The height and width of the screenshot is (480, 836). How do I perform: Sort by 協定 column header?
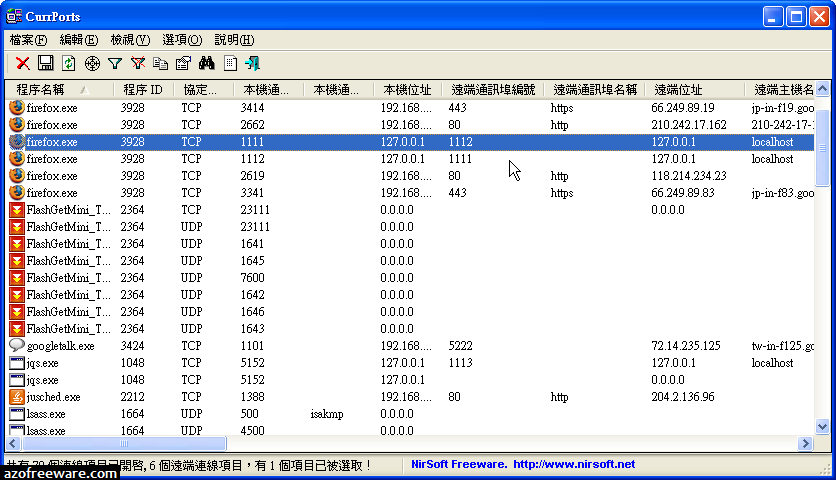point(204,90)
